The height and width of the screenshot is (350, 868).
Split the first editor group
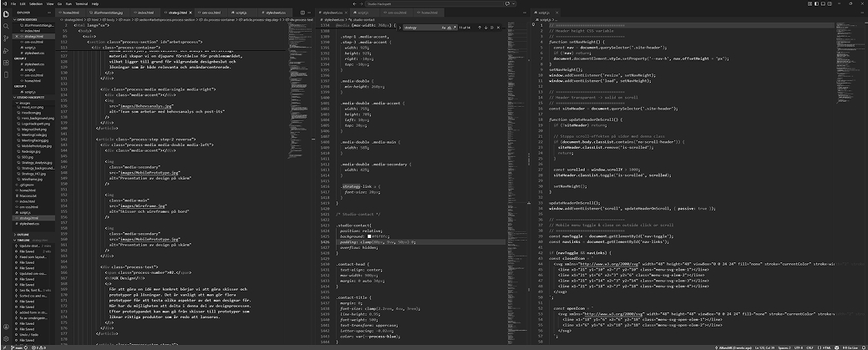[302, 12]
